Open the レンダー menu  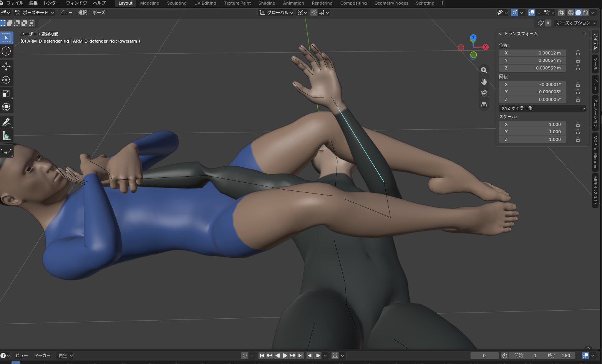[52, 3]
